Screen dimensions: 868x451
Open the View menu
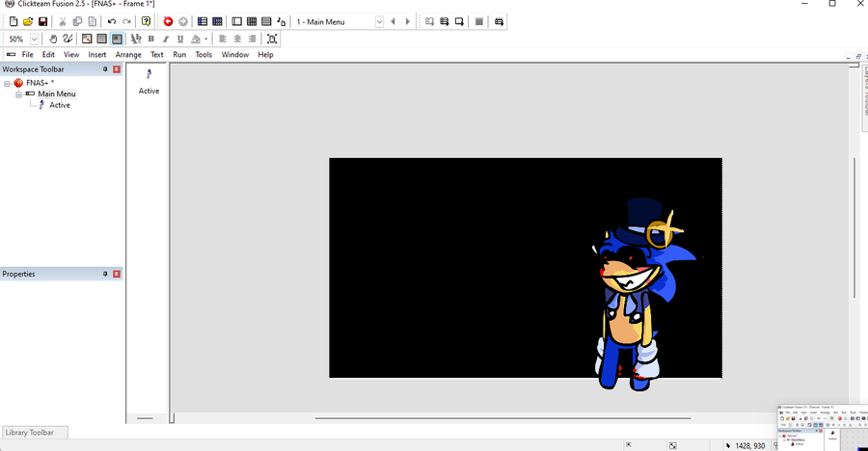click(x=71, y=55)
